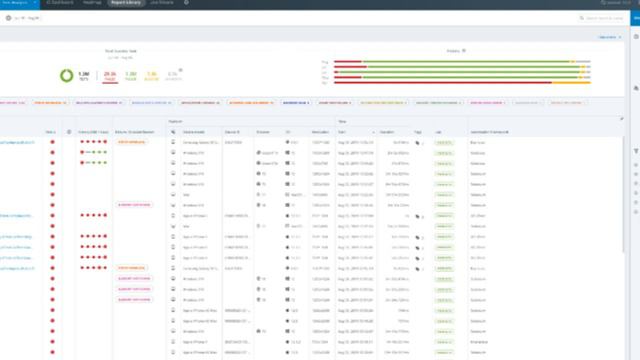
Task: Click the green lab chip in first row
Action: (444, 142)
